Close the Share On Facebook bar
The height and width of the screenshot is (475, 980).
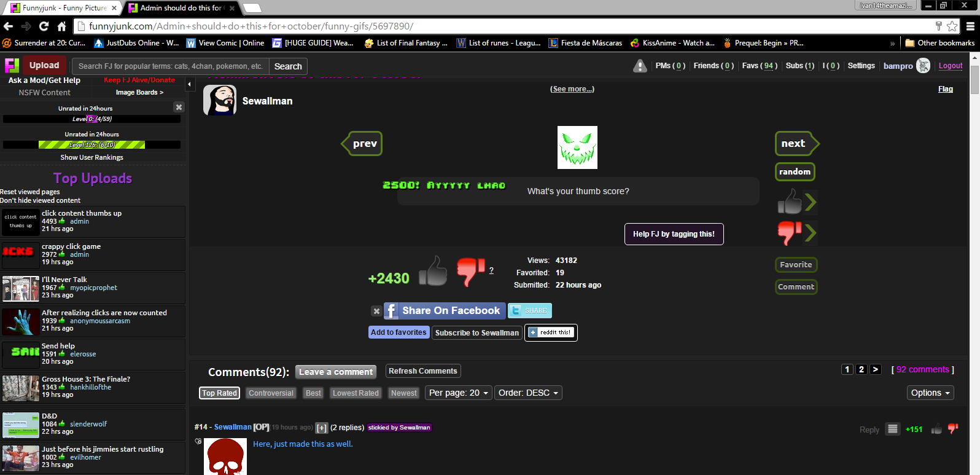[376, 311]
